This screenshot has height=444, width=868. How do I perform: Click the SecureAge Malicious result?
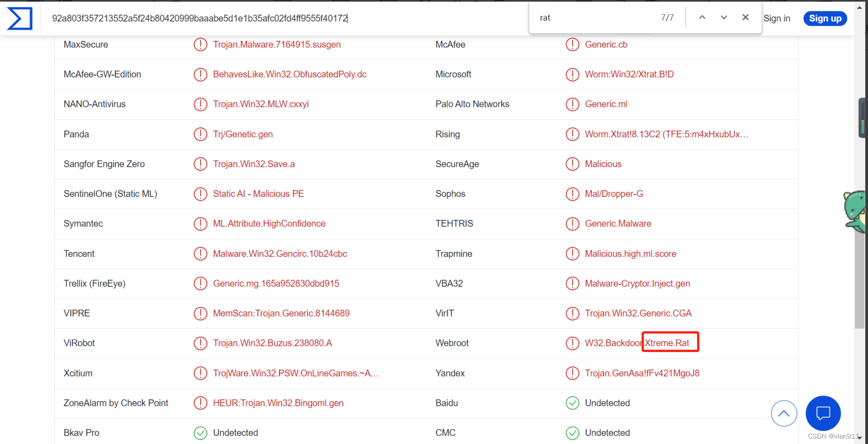(603, 164)
